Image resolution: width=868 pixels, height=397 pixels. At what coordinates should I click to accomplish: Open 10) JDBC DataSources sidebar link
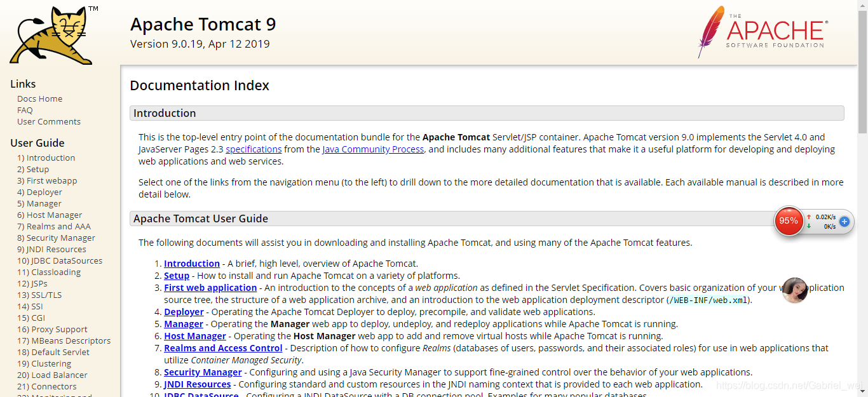(60, 260)
